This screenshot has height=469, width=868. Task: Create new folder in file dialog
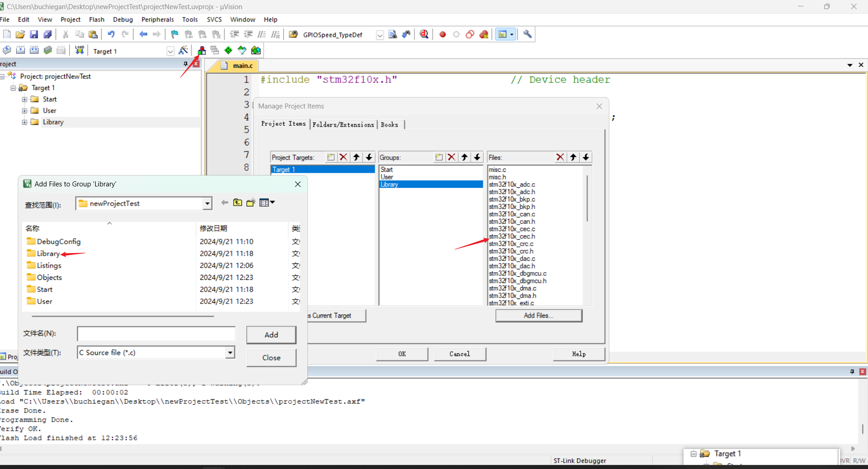coord(250,203)
